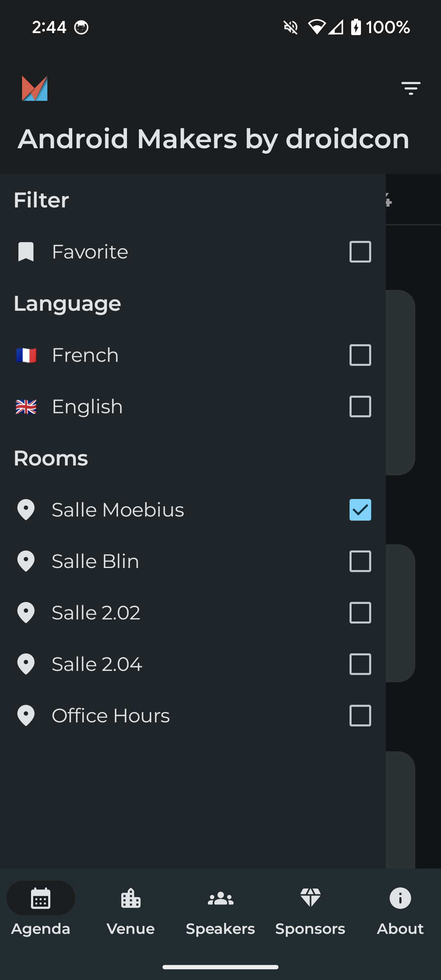Tap the Office Hours location pin icon

point(26,715)
